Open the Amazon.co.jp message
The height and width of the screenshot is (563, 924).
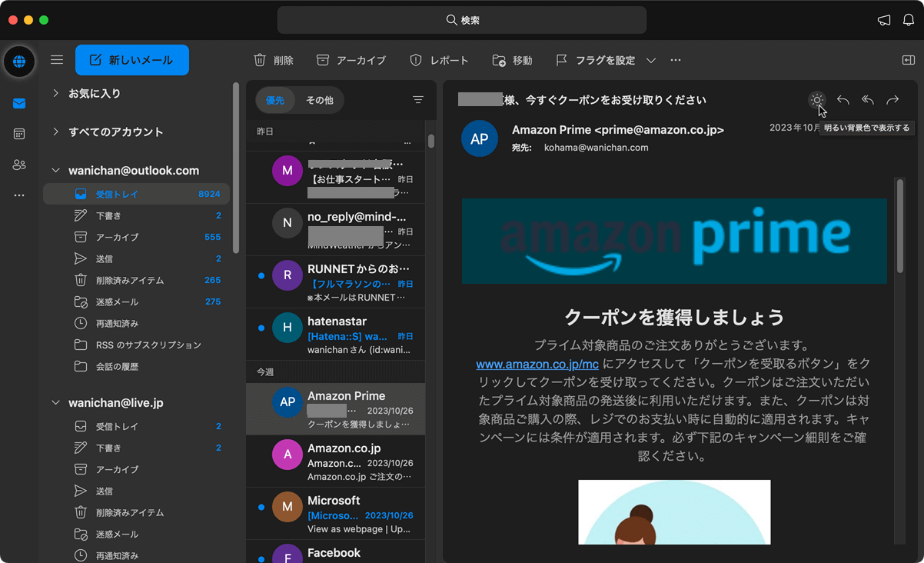(335, 461)
